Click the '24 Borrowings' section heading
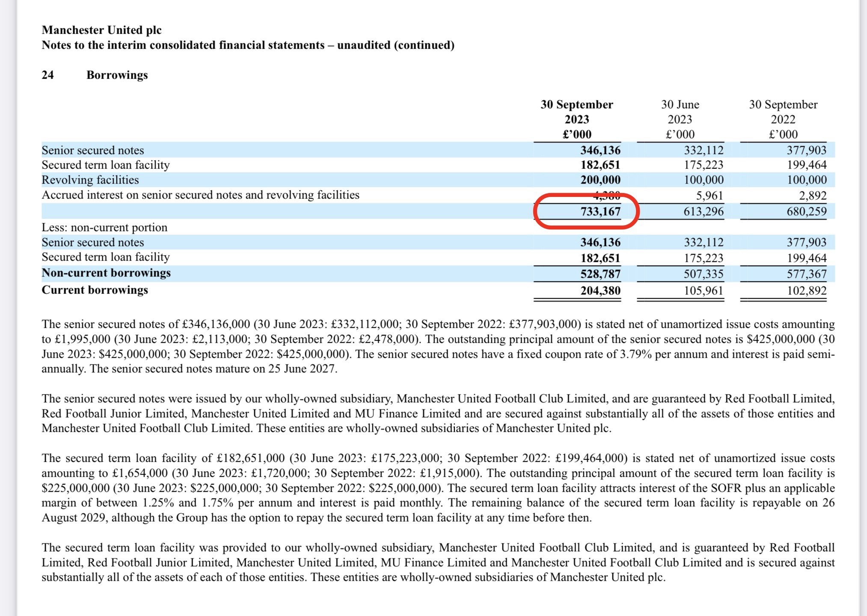The width and height of the screenshot is (867, 616). [x=95, y=75]
